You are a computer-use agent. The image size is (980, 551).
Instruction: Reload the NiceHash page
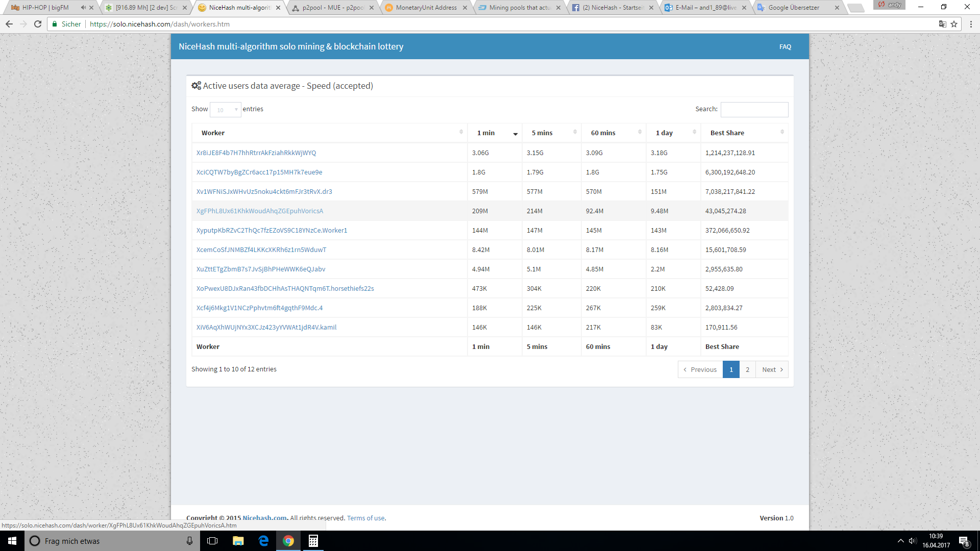point(38,24)
